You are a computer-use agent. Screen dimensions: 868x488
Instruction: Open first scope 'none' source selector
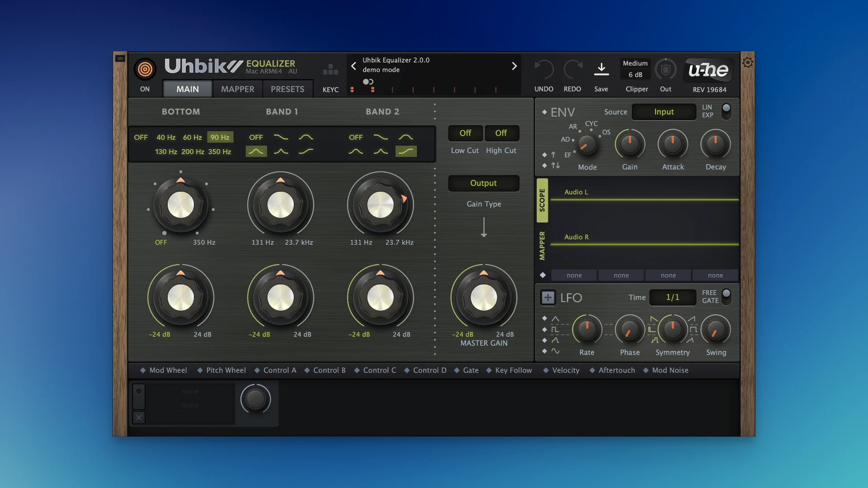[574, 275]
